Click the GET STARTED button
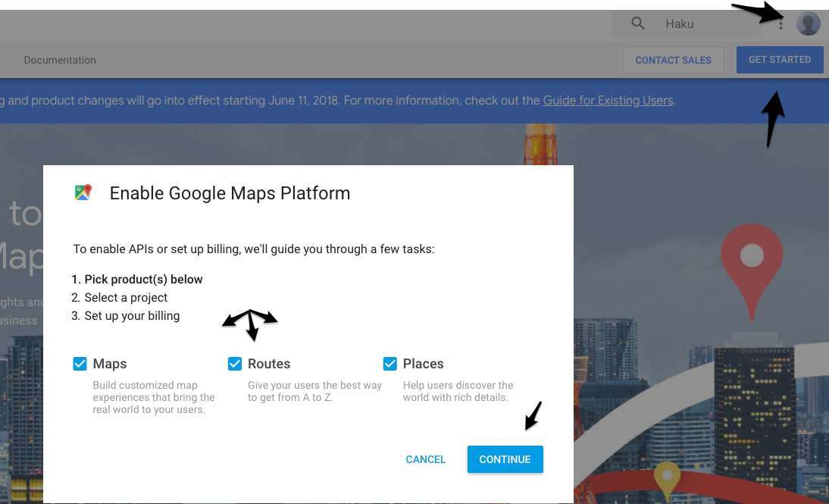829x504 pixels. point(779,60)
